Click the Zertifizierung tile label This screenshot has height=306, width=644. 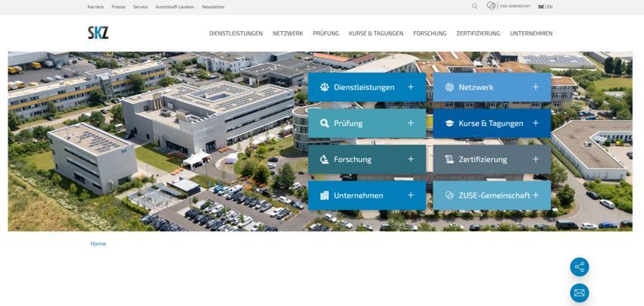(483, 159)
